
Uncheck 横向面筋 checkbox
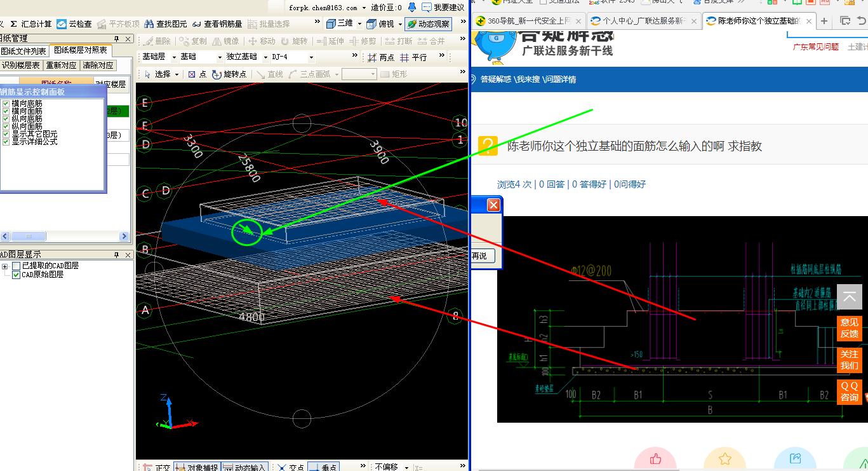coord(6,111)
